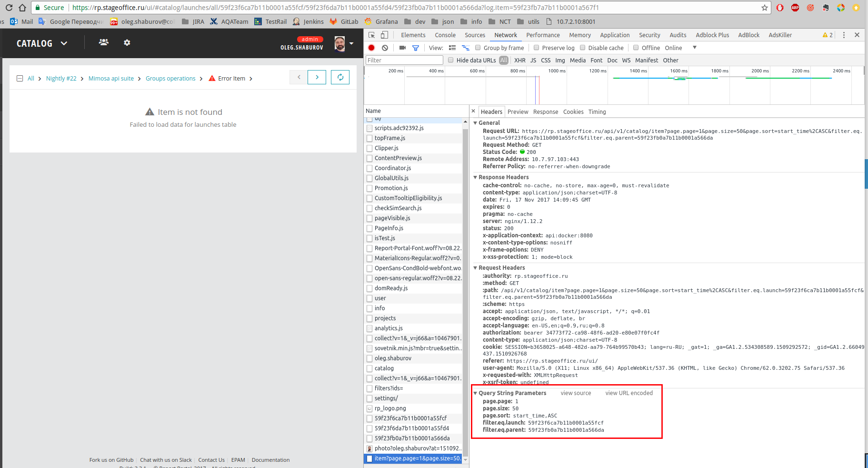Open the CATALOG dropdown menu
The width and height of the screenshot is (868, 468).
(x=64, y=43)
